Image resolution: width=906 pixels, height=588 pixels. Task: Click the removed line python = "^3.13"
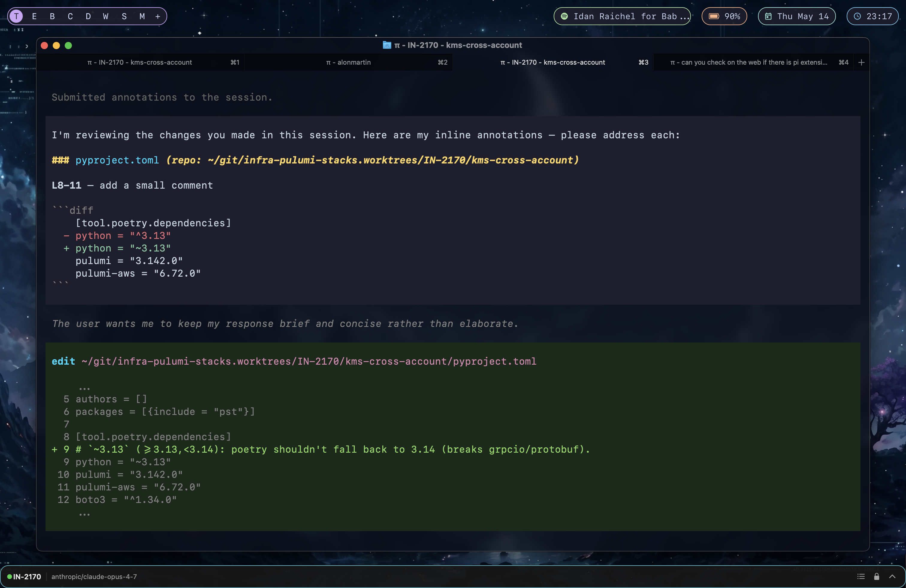point(117,236)
